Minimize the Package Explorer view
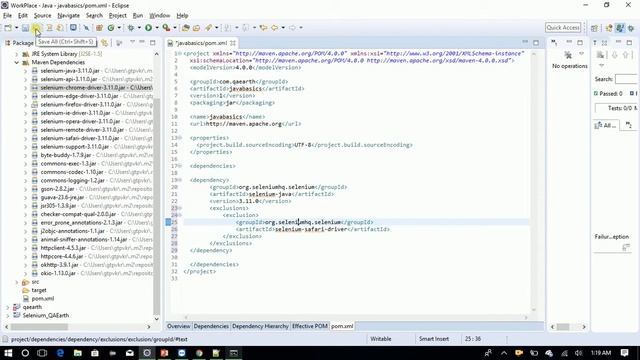This screenshot has height=360, width=640. (142, 42)
